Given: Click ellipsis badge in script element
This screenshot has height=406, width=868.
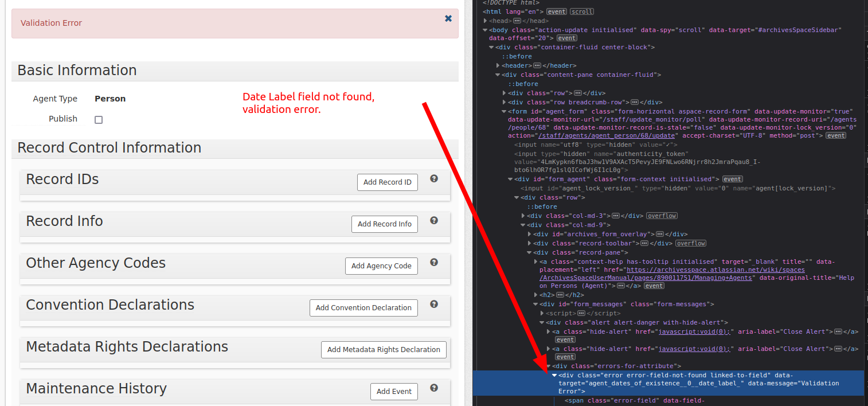Looking at the screenshot, I should 581,313.
